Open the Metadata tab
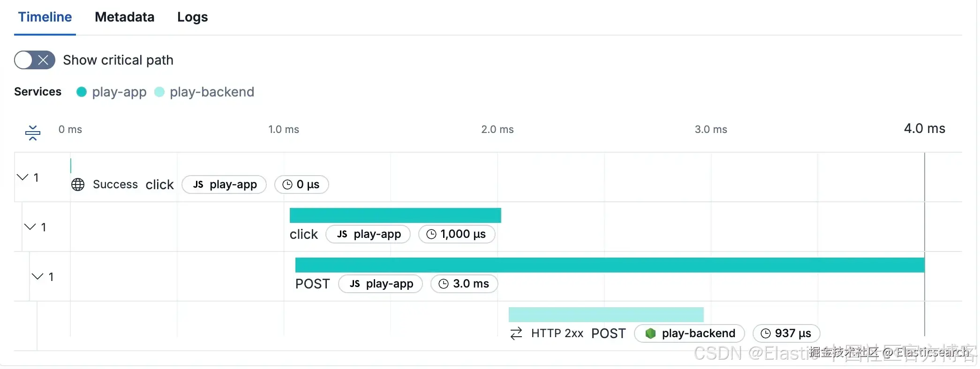 point(124,17)
